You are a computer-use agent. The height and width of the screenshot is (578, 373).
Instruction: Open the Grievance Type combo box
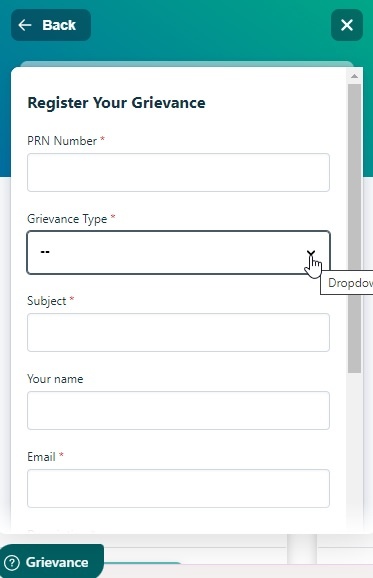178,253
